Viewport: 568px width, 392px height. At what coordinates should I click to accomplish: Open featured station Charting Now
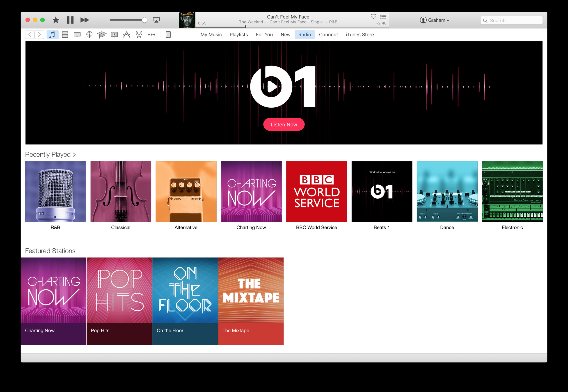[x=54, y=301]
